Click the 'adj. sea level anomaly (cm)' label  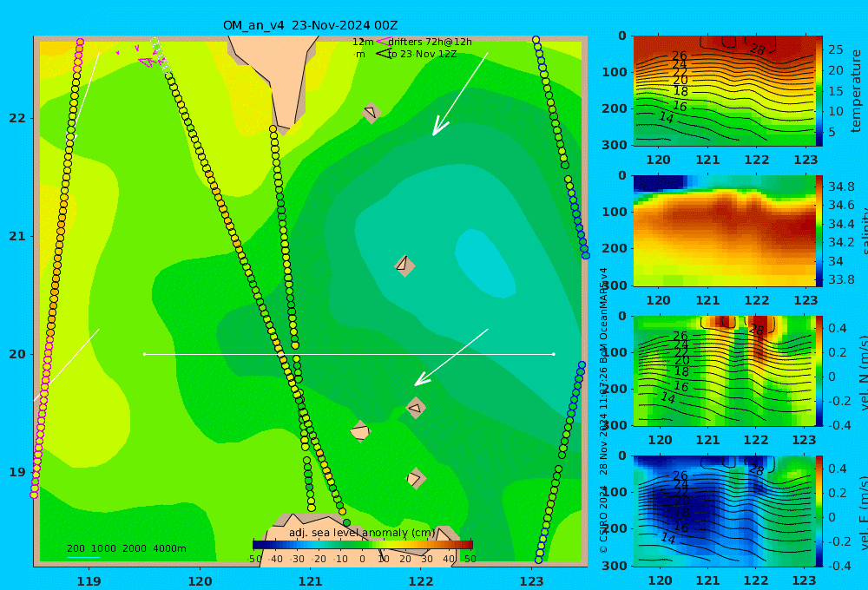(362, 533)
